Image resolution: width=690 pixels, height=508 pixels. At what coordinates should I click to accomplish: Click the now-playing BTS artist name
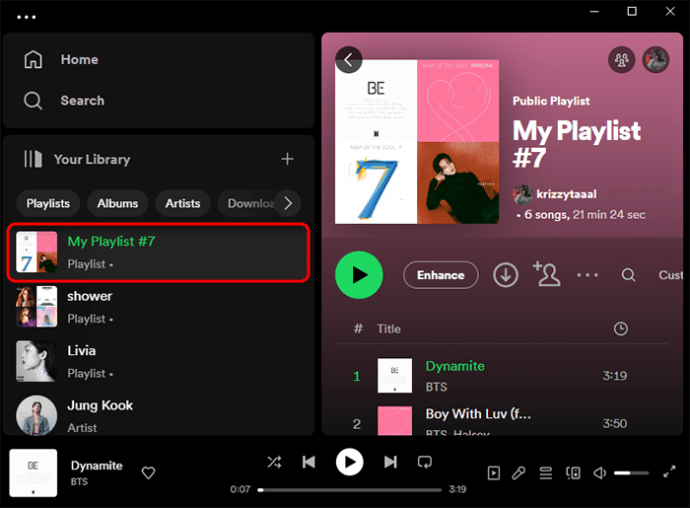(x=79, y=482)
